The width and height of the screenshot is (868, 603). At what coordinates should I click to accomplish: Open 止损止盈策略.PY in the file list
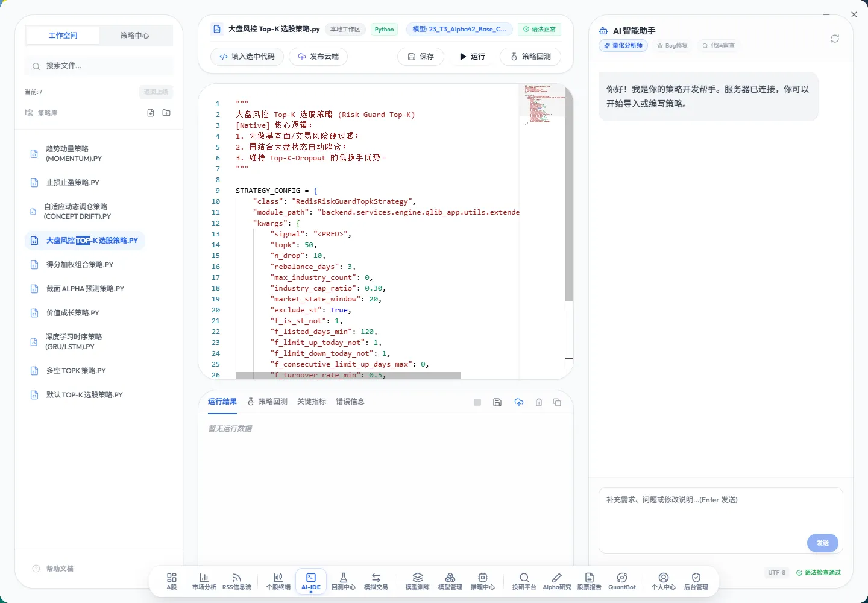73,183
